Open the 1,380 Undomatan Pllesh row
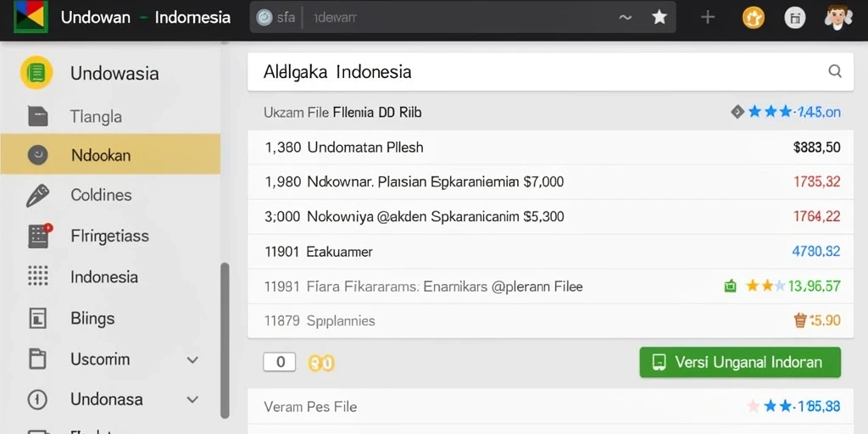 pos(550,147)
